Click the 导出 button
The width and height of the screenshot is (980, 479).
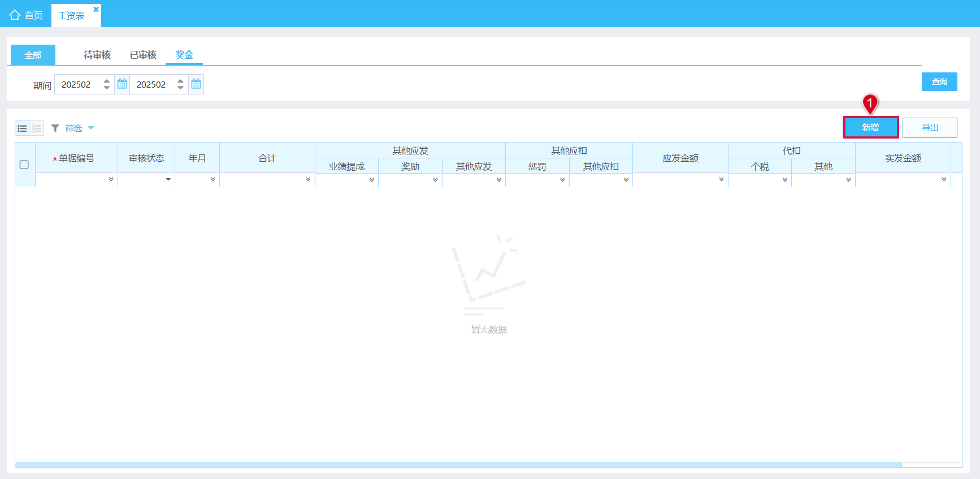coord(930,128)
